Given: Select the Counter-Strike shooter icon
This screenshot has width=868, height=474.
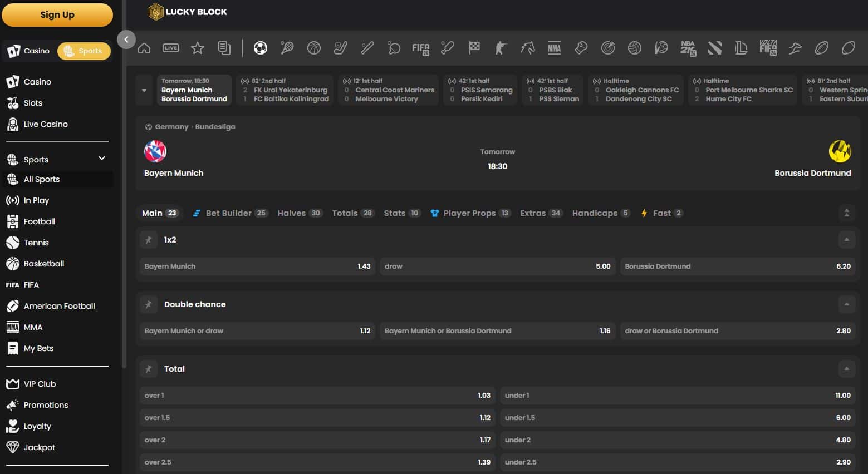Looking at the screenshot, I should tap(501, 48).
